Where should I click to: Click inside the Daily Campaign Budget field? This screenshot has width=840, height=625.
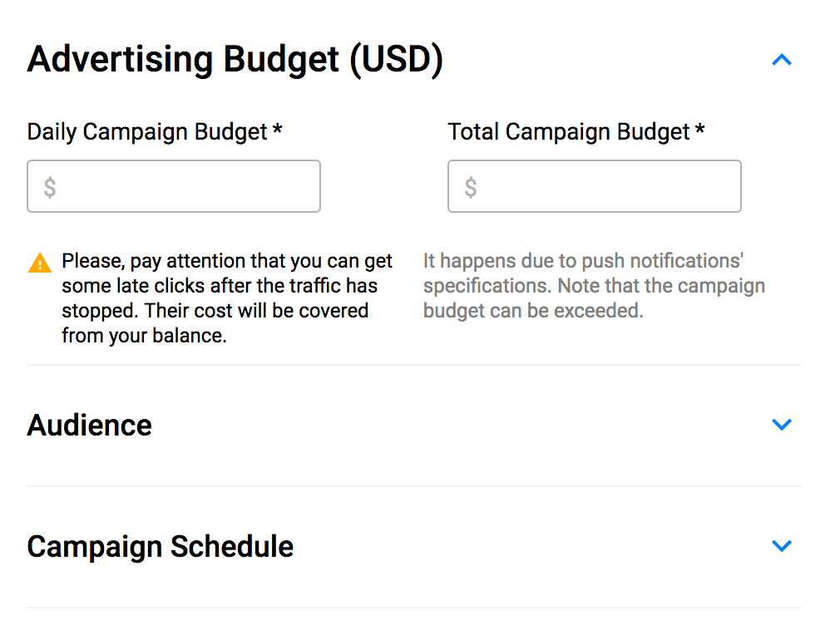pyautogui.click(x=173, y=185)
